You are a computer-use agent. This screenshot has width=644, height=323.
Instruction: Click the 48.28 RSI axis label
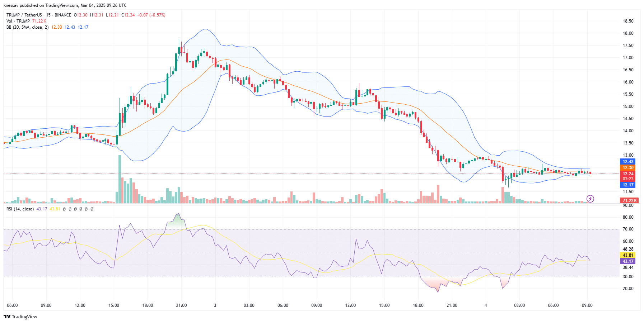[628, 249]
